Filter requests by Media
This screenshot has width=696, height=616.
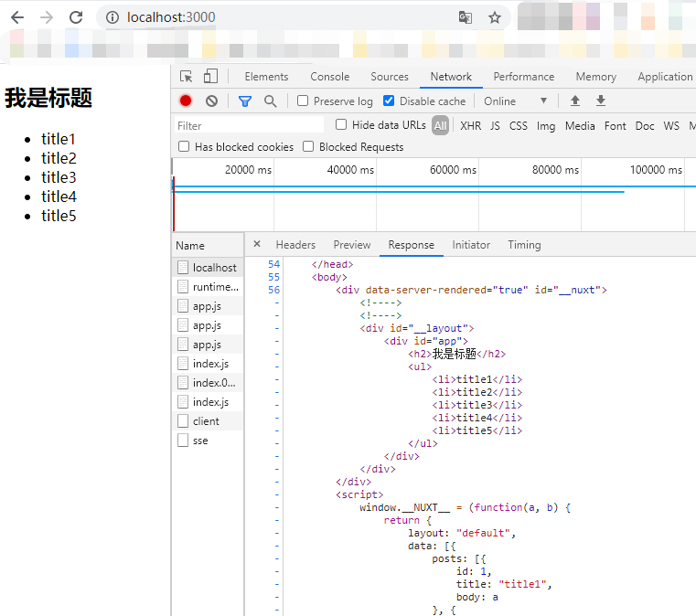[580, 126]
